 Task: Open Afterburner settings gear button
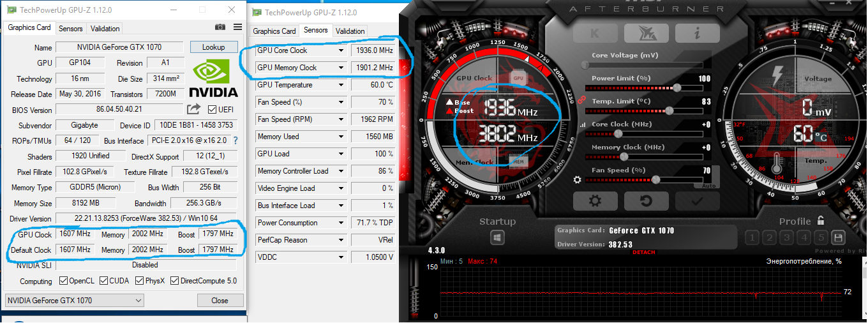(x=595, y=200)
